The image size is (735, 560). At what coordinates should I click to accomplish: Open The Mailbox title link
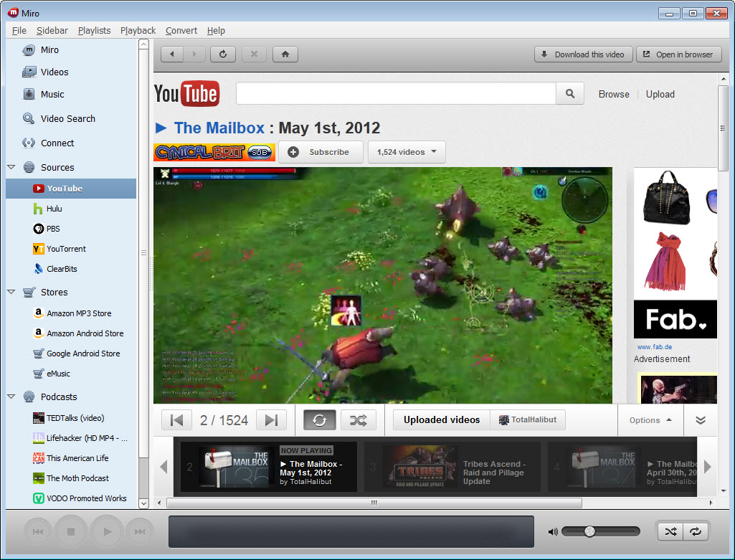click(x=219, y=128)
